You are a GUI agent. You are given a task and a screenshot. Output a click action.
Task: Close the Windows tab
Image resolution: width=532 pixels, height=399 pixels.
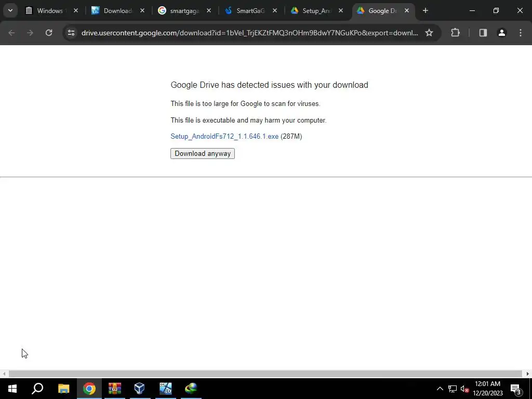[x=76, y=10]
